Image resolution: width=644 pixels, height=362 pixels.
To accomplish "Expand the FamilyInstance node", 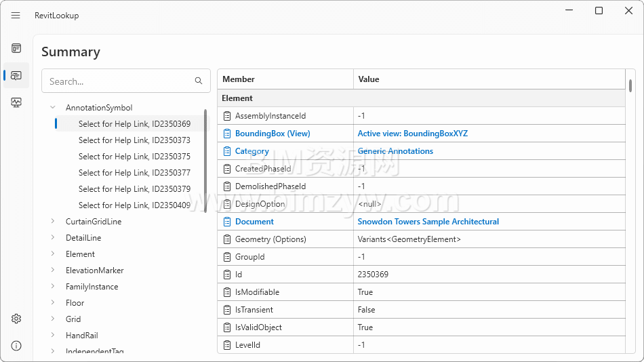I will coord(53,287).
